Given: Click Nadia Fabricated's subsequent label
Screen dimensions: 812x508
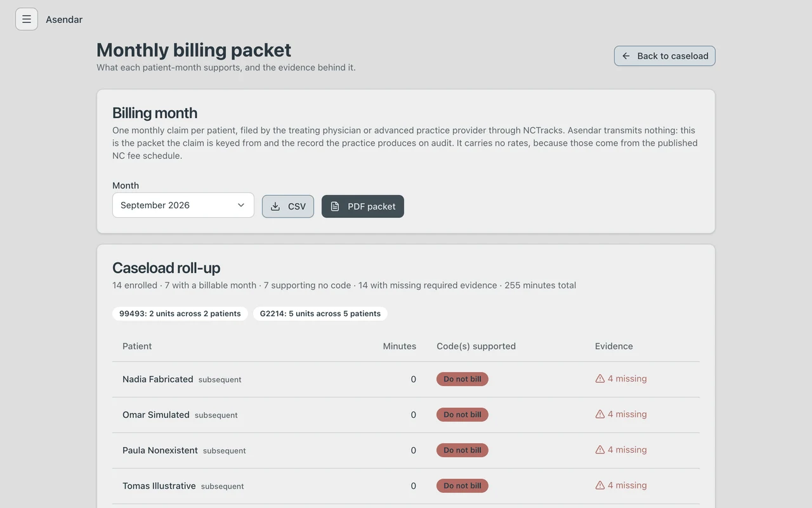Looking at the screenshot, I should pyautogui.click(x=220, y=380).
